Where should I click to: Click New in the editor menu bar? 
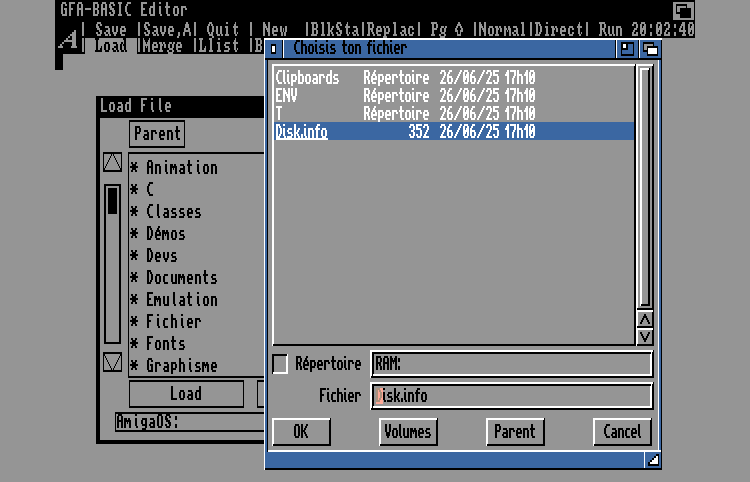click(275, 30)
